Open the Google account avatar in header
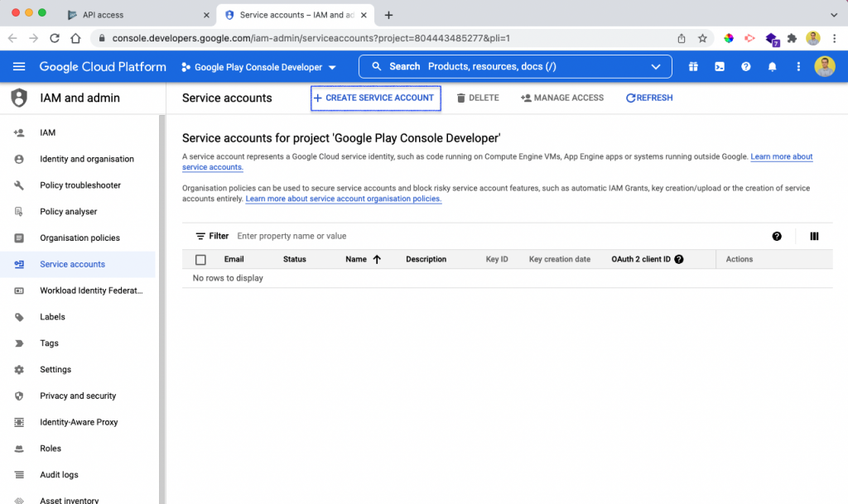The width and height of the screenshot is (848, 504). click(824, 66)
